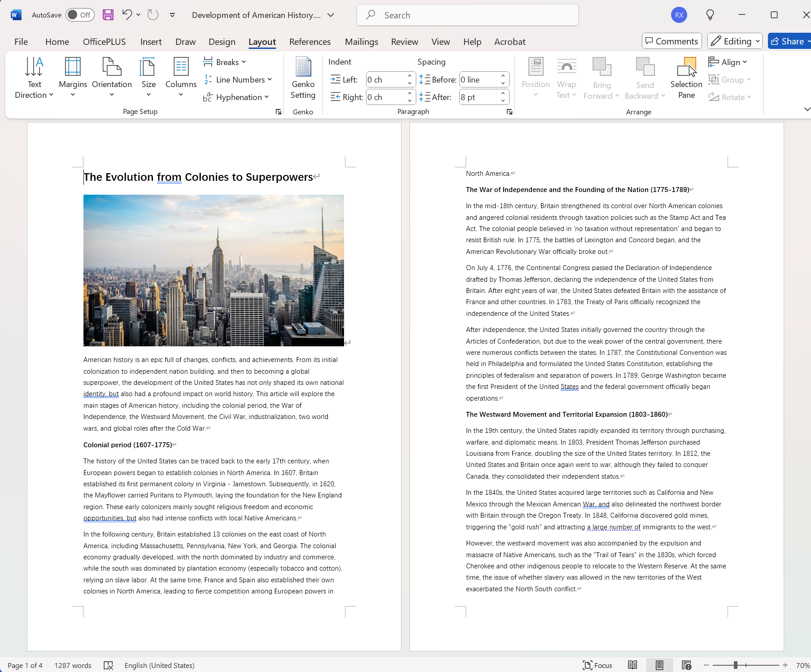Open the Mailings tab
The image size is (811, 672).
(x=362, y=41)
